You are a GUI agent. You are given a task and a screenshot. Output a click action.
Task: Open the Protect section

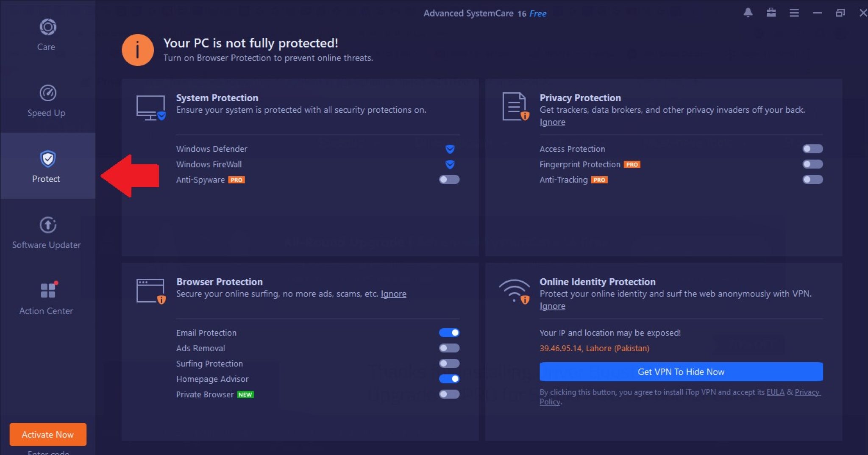[47, 167]
